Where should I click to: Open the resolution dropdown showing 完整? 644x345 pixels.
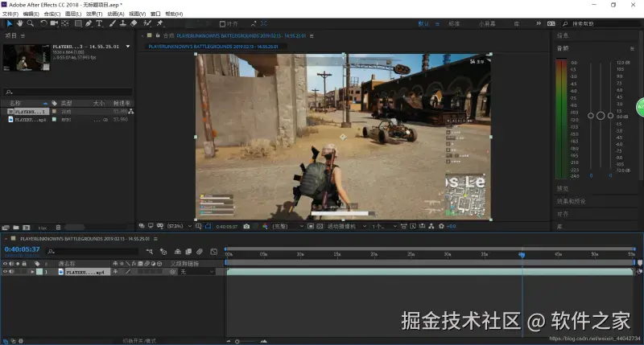click(288, 226)
